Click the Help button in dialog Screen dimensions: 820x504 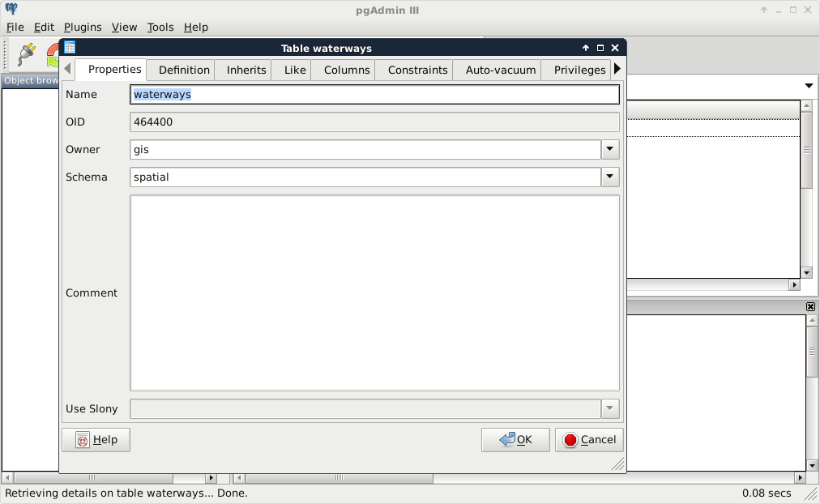tap(96, 440)
